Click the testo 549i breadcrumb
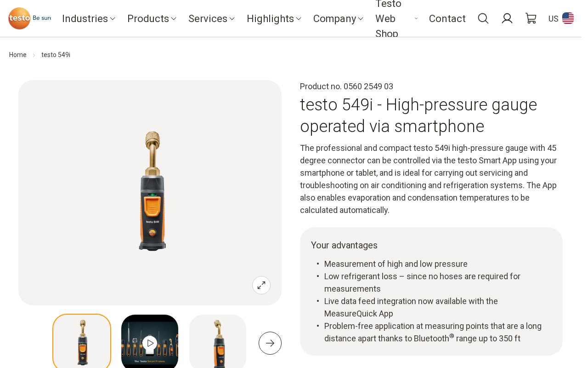Image resolution: width=588 pixels, height=368 pixels. pos(56,55)
